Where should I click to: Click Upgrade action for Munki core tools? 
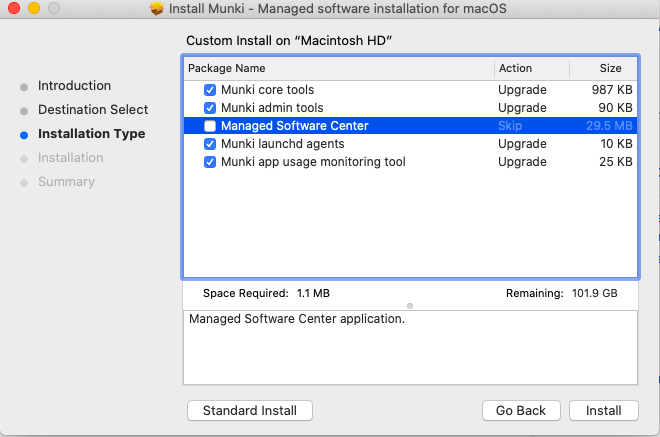tap(522, 90)
